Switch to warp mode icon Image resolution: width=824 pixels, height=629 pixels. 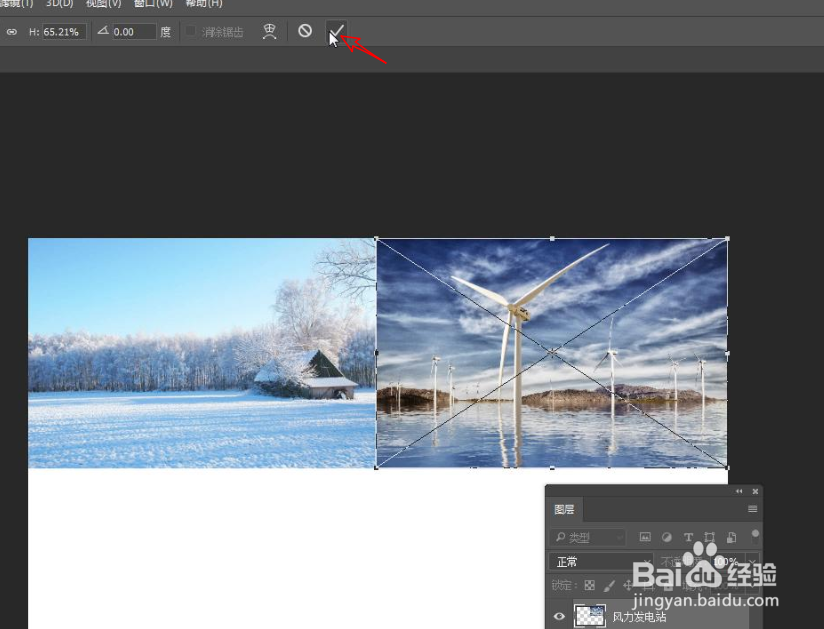pos(270,32)
